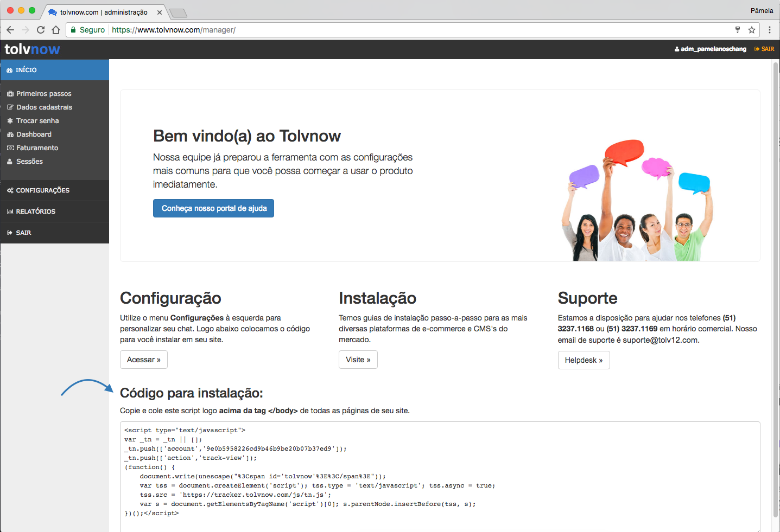This screenshot has width=780, height=532.
Task: Click the Início dashboard icon
Action: (10, 70)
